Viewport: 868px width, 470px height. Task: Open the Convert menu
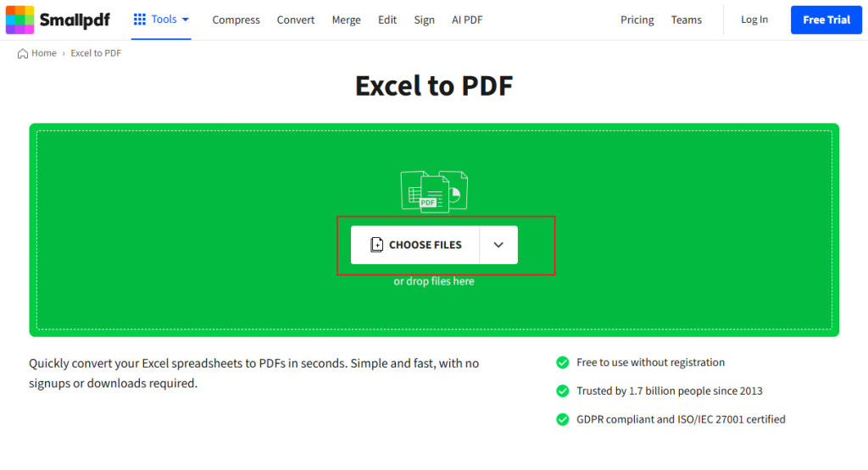[296, 20]
